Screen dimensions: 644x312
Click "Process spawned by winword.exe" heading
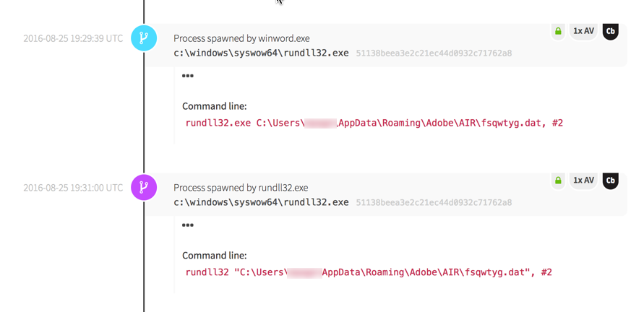coord(241,38)
